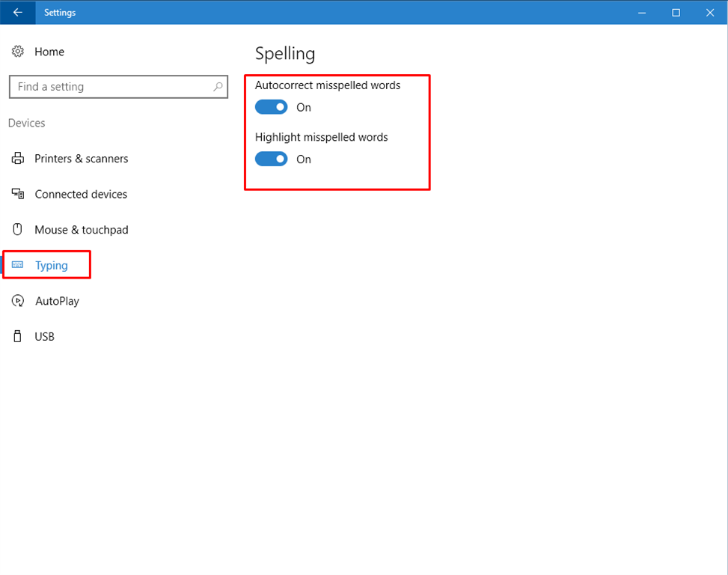Open Printers & scanners text label
This screenshot has height=575, width=728.
click(82, 159)
